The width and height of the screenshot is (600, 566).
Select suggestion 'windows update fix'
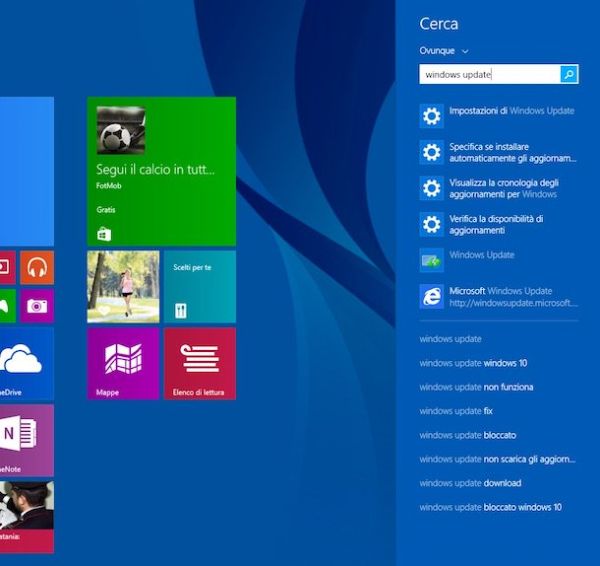[456, 411]
